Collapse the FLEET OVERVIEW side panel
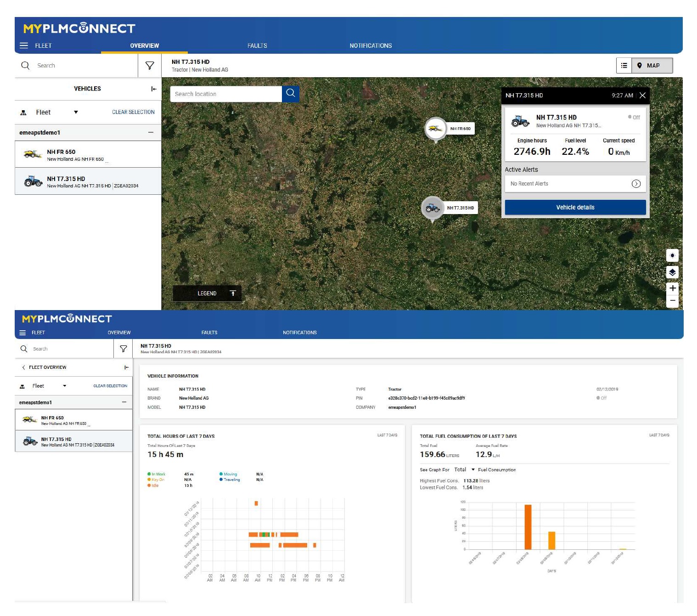Image resolution: width=697 pixels, height=616 pixels. pos(126,367)
